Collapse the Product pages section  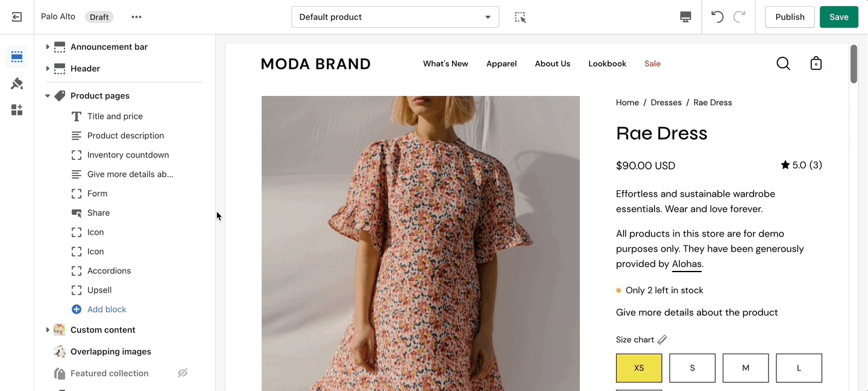[48, 96]
